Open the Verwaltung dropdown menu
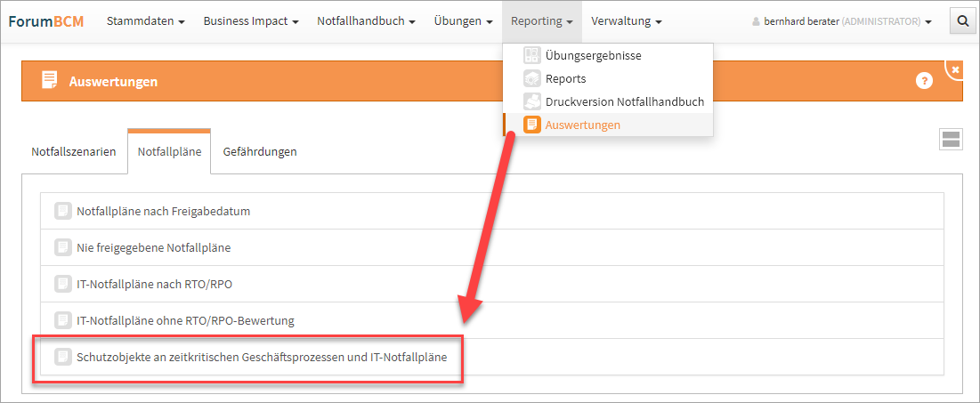 [x=626, y=20]
